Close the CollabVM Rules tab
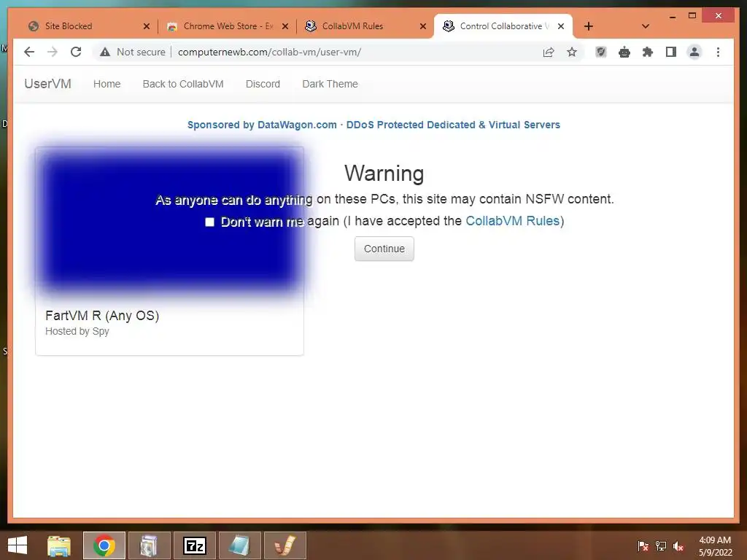The image size is (747, 560). [x=422, y=26]
